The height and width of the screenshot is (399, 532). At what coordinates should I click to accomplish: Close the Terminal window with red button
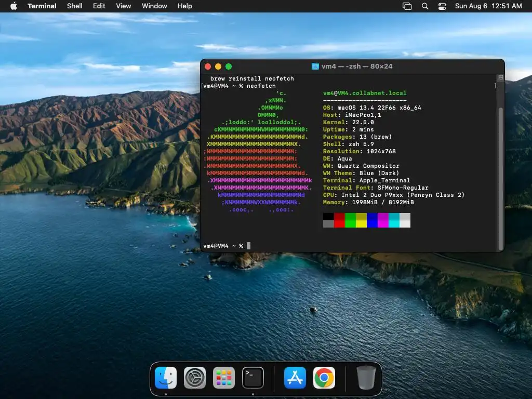[208, 66]
